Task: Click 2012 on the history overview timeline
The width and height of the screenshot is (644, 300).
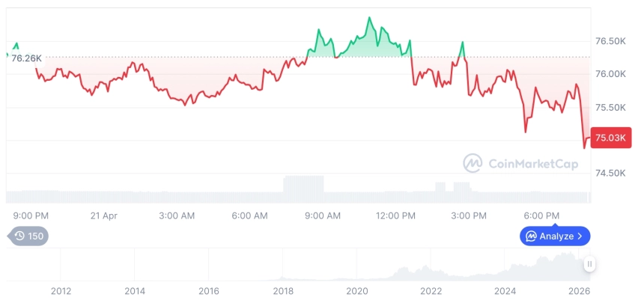Action: pyautogui.click(x=61, y=290)
